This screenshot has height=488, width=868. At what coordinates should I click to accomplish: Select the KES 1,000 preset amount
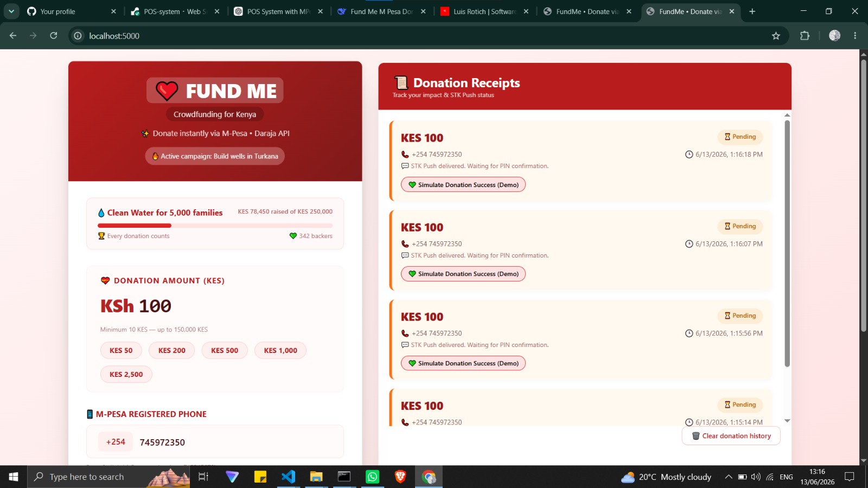(x=280, y=350)
